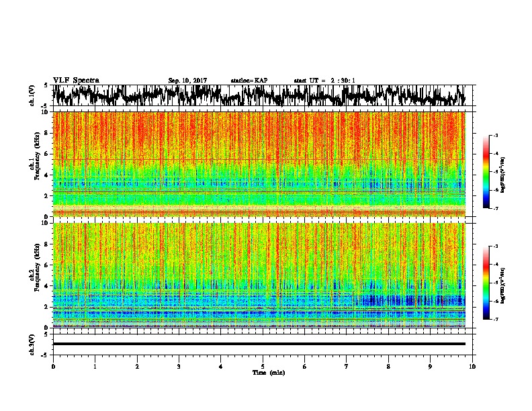Click the log(PSD) label beside ch.2 color scale
This screenshot has width=532, height=411.
pos(503,285)
